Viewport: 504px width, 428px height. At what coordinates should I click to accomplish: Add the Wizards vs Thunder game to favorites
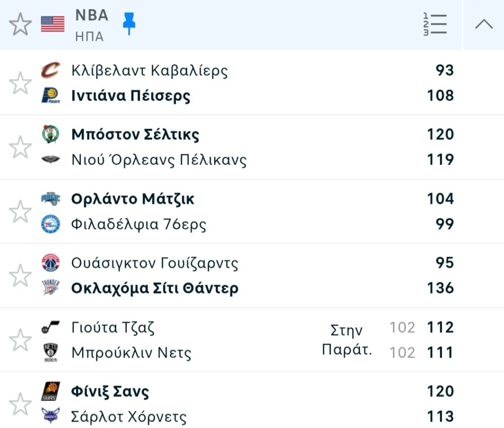(21, 275)
